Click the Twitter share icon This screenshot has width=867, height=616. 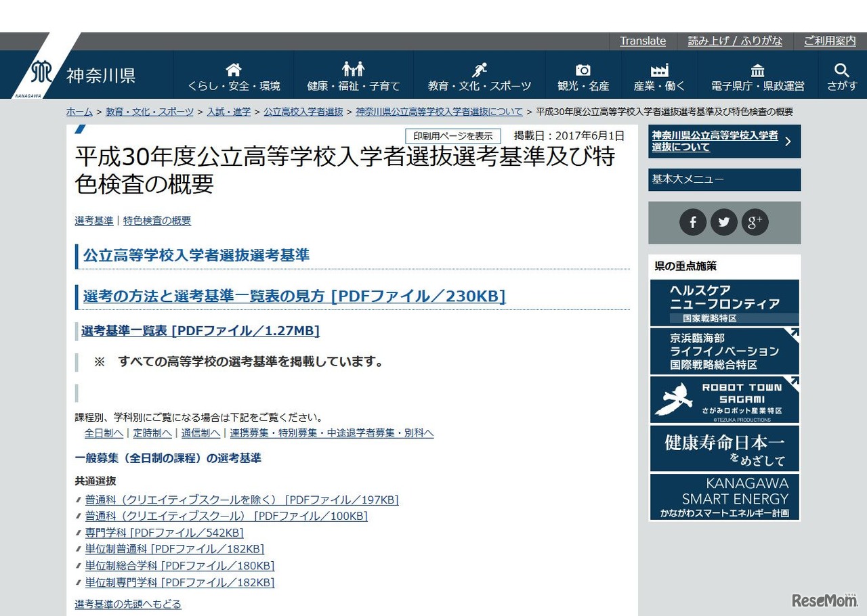(724, 222)
